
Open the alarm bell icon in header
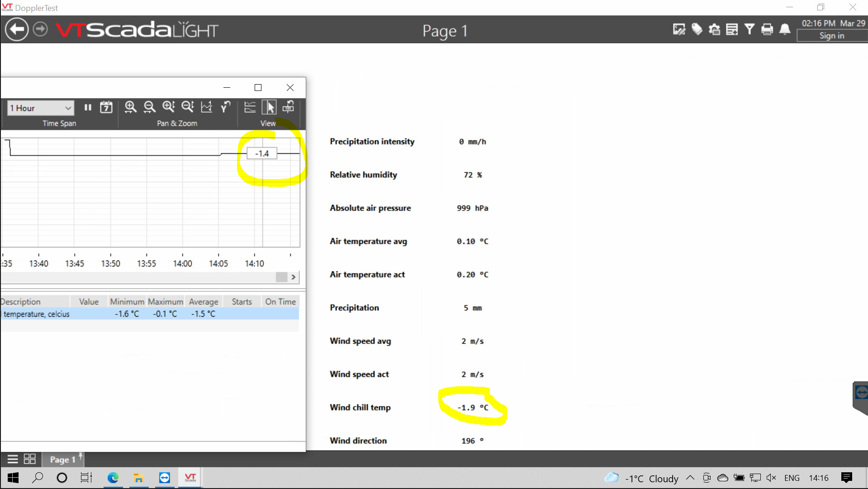785,30
